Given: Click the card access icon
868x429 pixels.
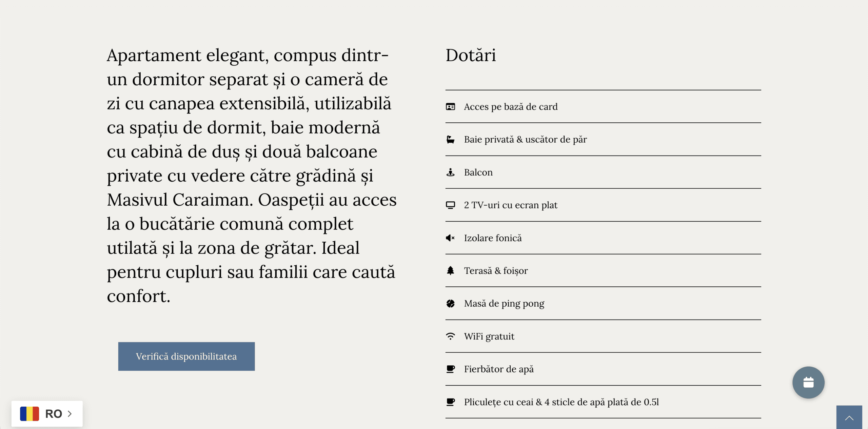Looking at the screenshot, I should (x=450, y=107).
